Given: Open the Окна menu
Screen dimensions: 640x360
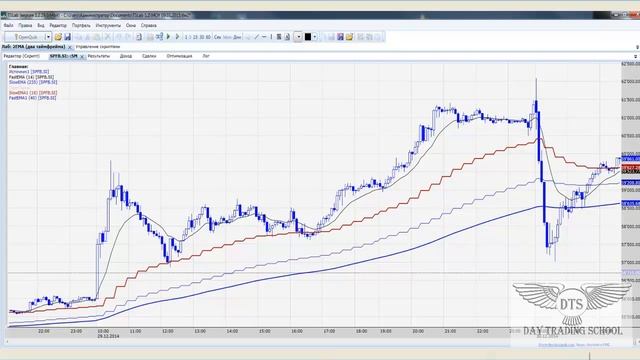Looking at the screenshot, I should click(x=131, y=25).
